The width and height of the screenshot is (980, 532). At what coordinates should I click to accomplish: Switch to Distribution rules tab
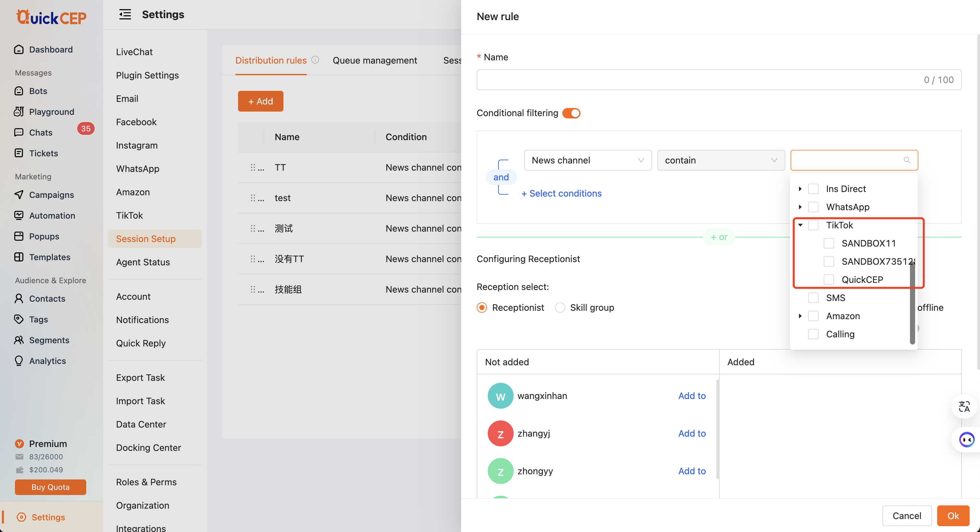(x=270, y=60)
